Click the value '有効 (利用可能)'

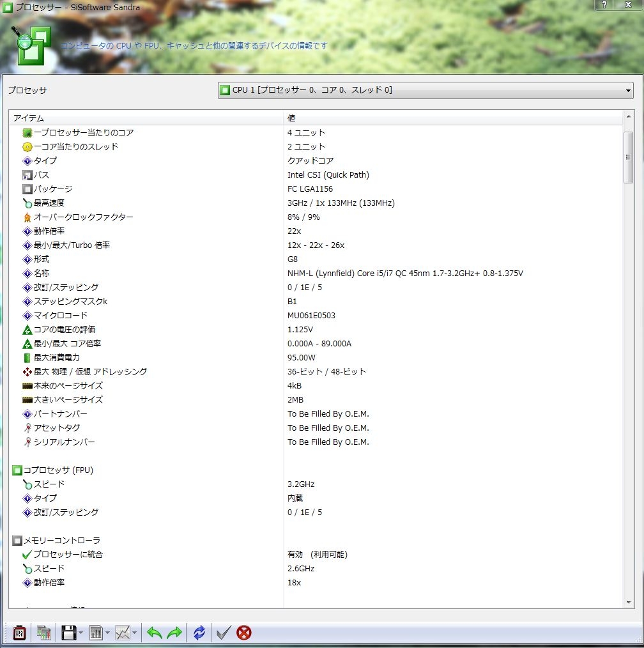click(318, 554)
